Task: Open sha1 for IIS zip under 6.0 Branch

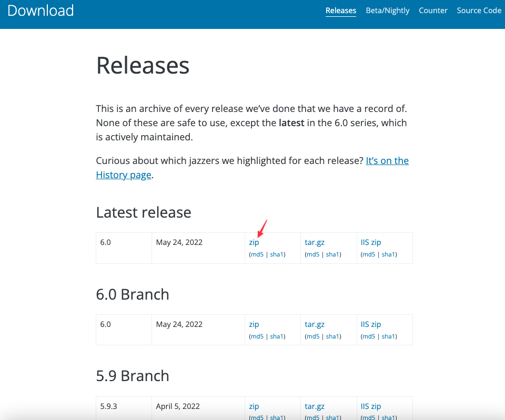Action: pos(388,336)
